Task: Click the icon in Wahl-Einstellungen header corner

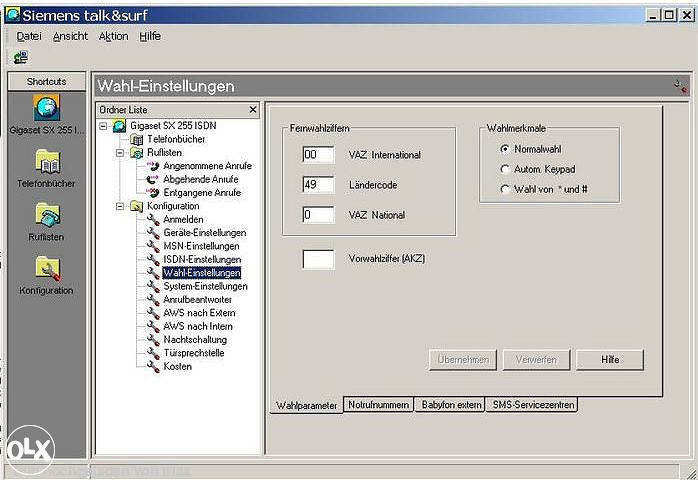Action: (680, 86)
